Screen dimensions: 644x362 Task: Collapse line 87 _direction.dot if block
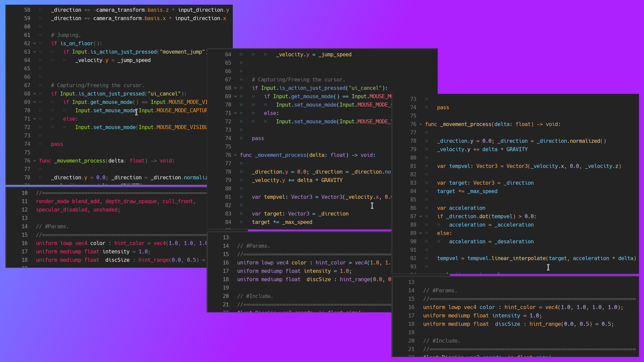[421, 217]
